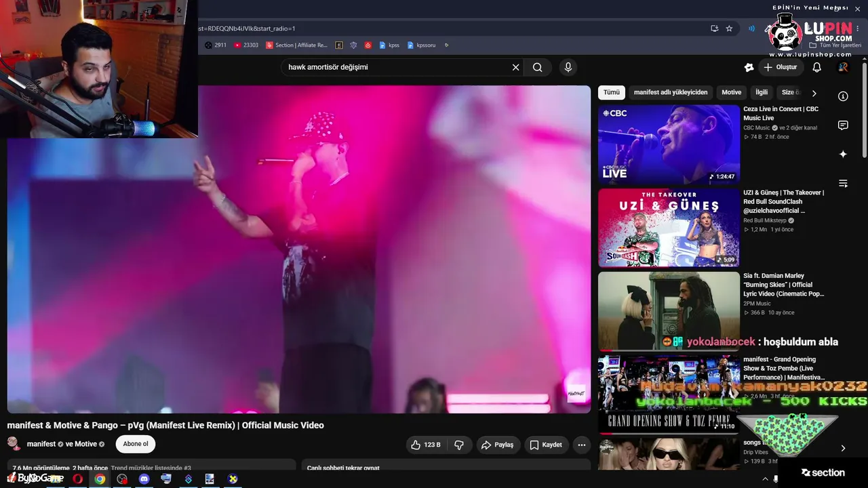The height and width of the screenshot is (488, 868).
Task: Click the 2PM Music channel name
Action: tap(757, 304)
